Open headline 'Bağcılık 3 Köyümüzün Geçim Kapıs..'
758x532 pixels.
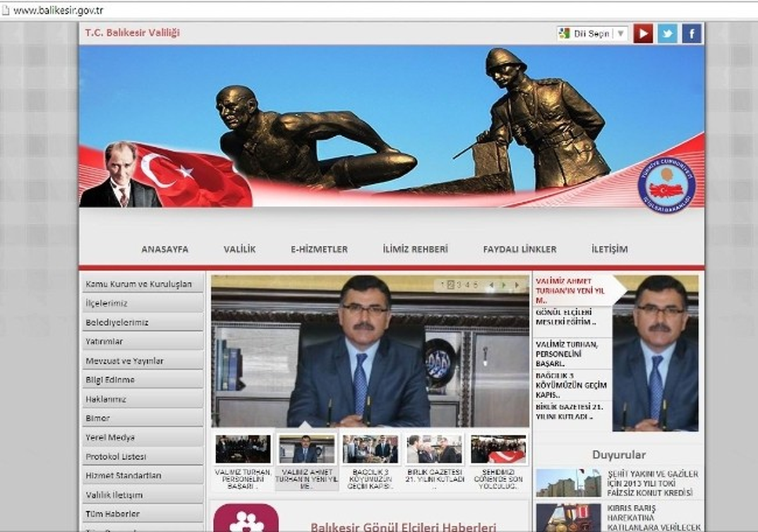pyautogui.click(x=571, y=385)
